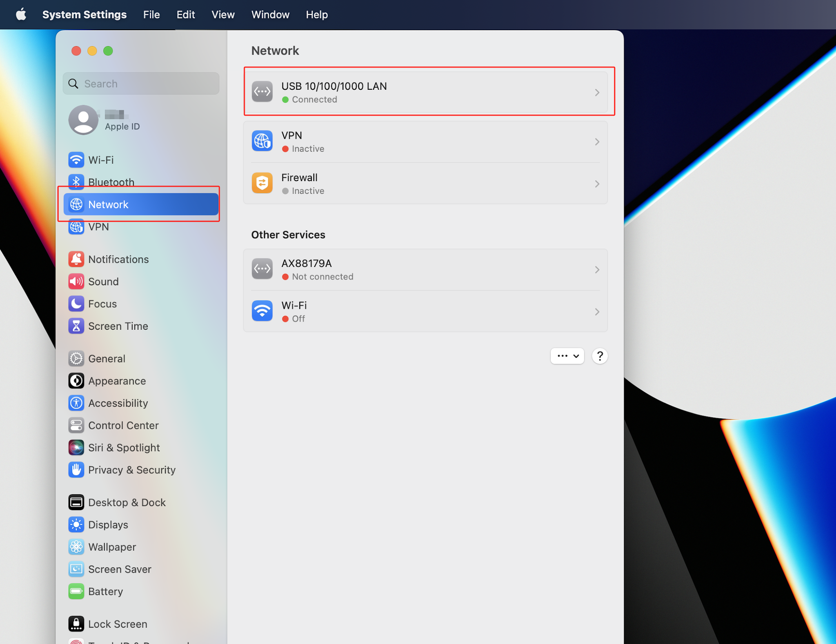Open the Wi-Fi sidebar icon

click(76, 160)
